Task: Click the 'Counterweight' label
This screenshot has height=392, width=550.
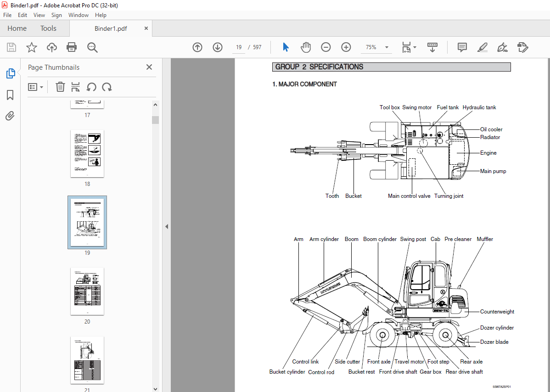Action: (497, 312)
